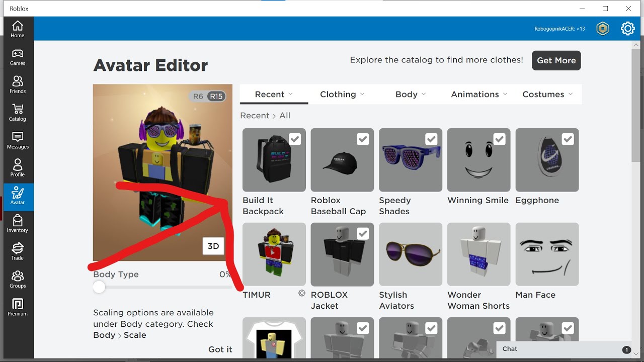This screenshot has width=644, height=362.
Task: Uncheck the Roblox Baseball Cap checkmark
Action: point(363,139)
